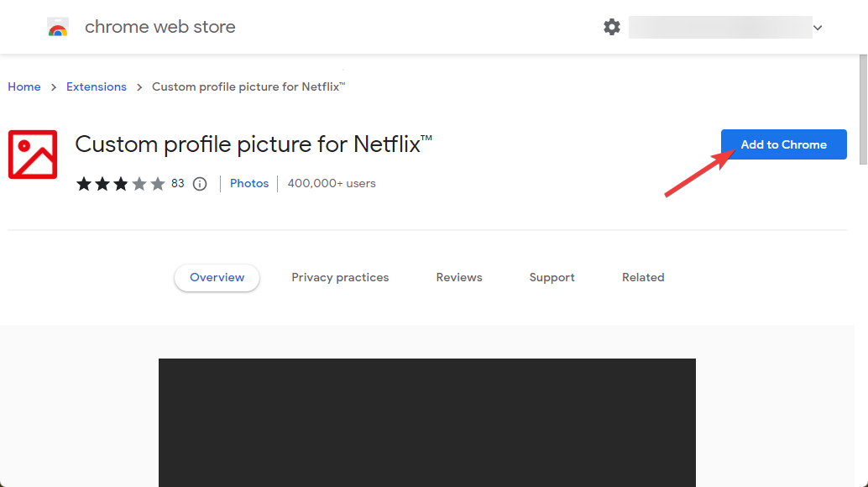Image resolution: width=868 pixels, height=487 pixels.
Task: Click the Add to Chrome button
Action: (x=784, y=144)
